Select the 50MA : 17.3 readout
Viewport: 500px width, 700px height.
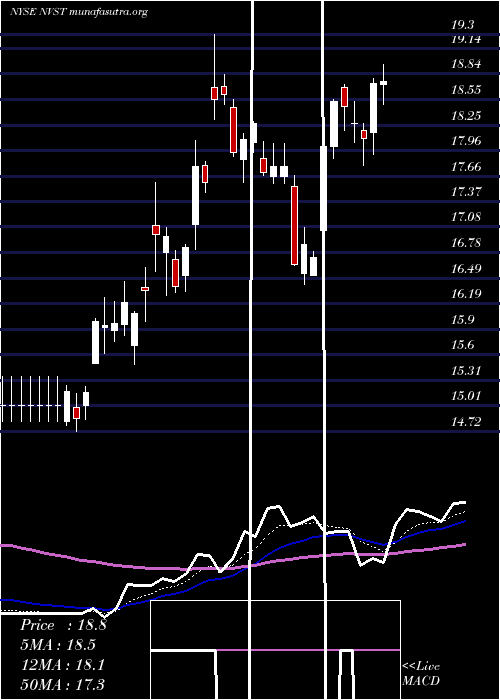pyautogui.click(x=63, y=684)
